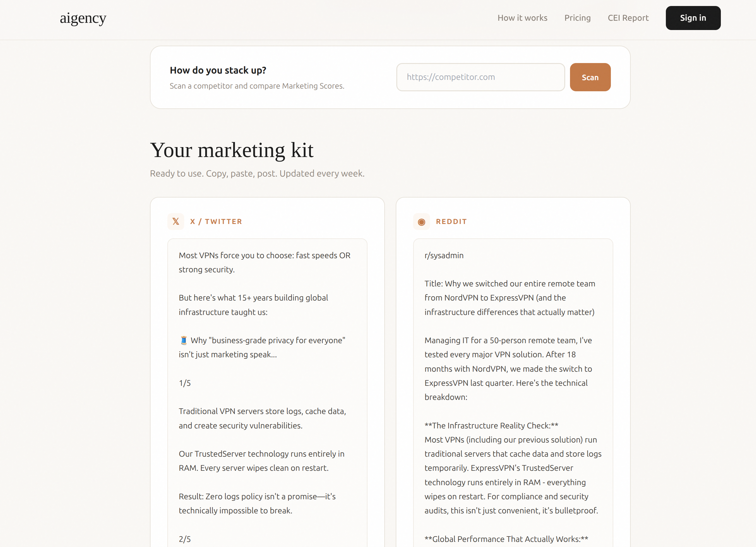Click the X / Twitter logo icon
The height and width of the screenshot is (547, 756).
[x=176, y=222]
